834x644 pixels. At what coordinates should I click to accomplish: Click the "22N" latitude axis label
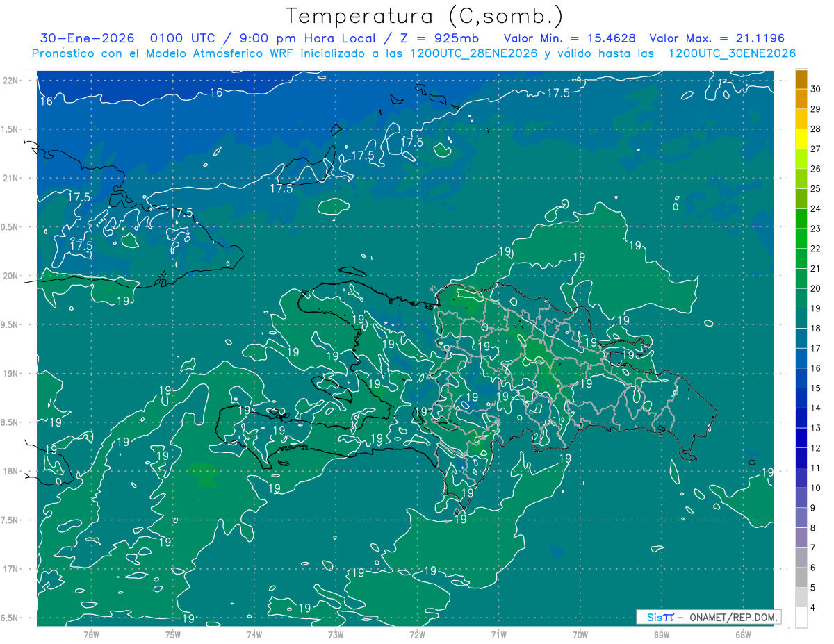point(11,81)
